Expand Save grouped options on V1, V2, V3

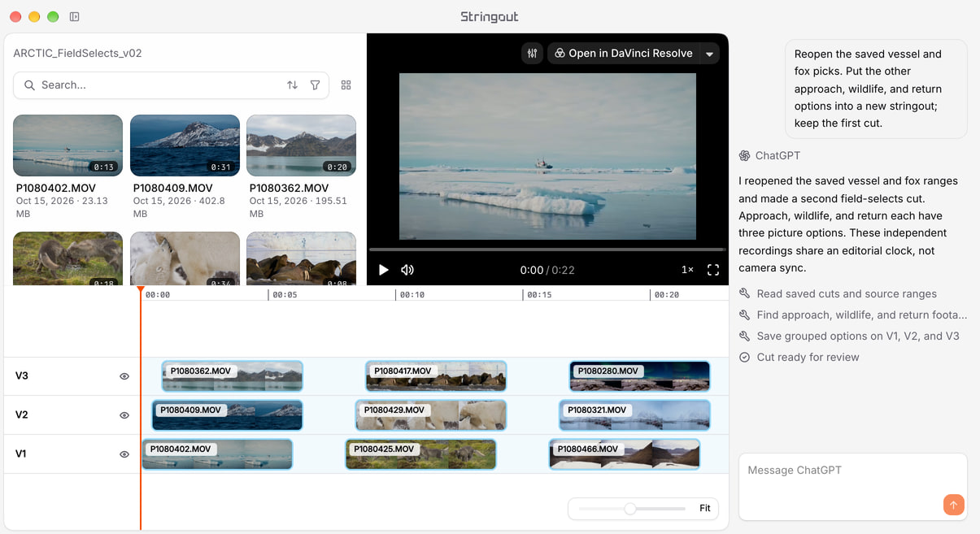(858, 336)
